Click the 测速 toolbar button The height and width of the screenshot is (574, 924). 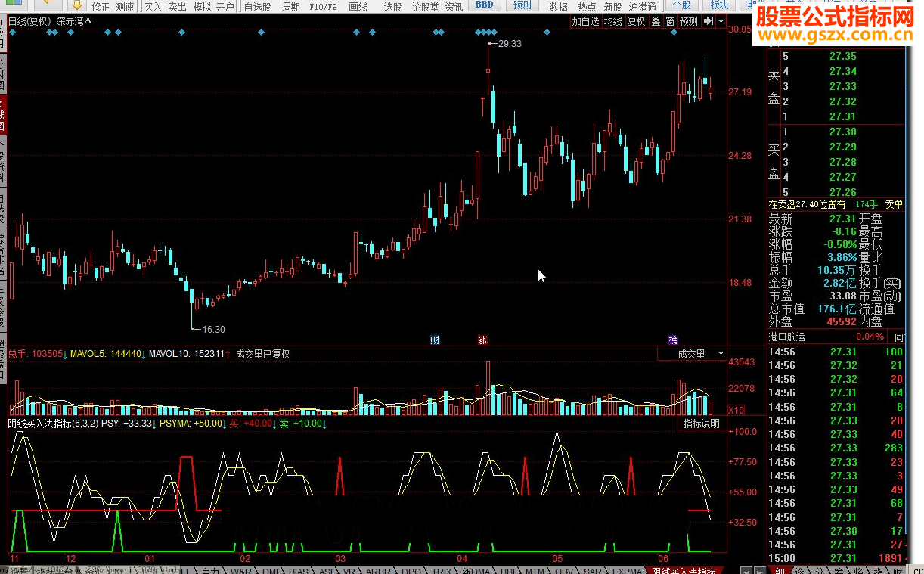coord(125,7)
